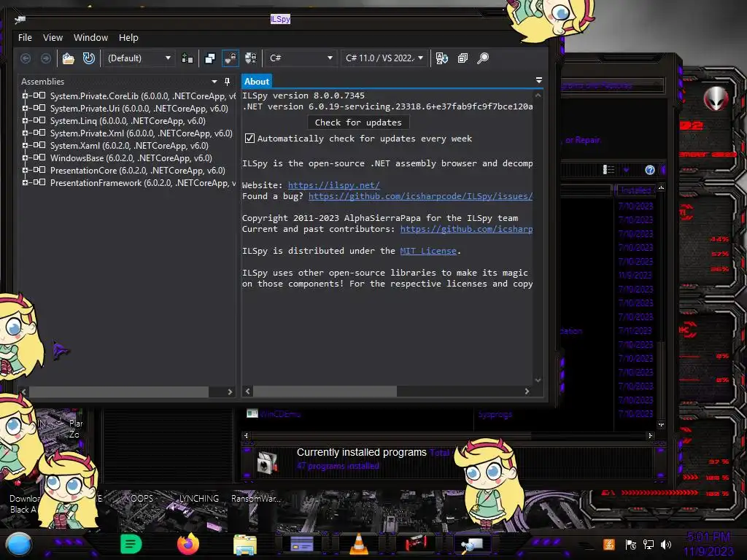Click the About pane scroll down arrow
The image size is (747, 560).
pyautogui.click(x=538, y=380)
